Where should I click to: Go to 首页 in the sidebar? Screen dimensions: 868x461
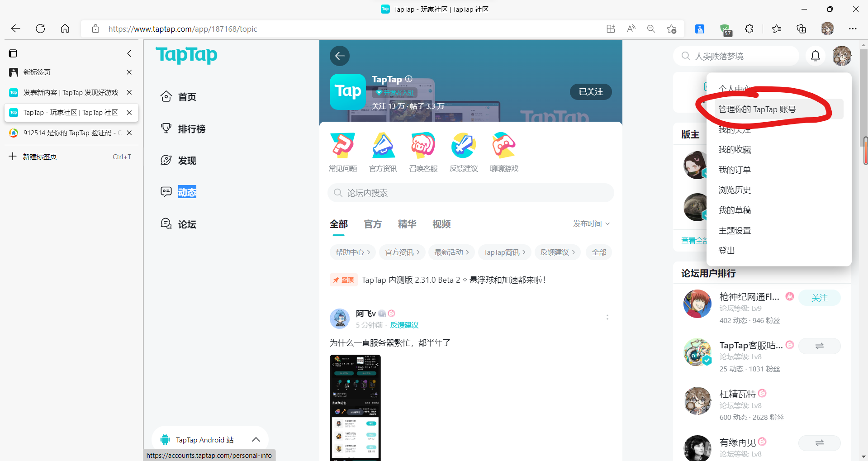click(179, 97)
